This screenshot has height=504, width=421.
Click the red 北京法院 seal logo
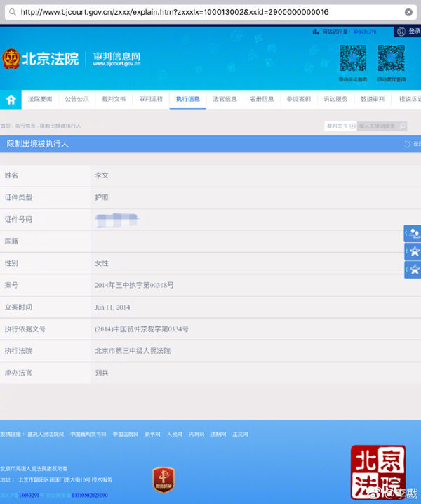(x=378, y=472)
